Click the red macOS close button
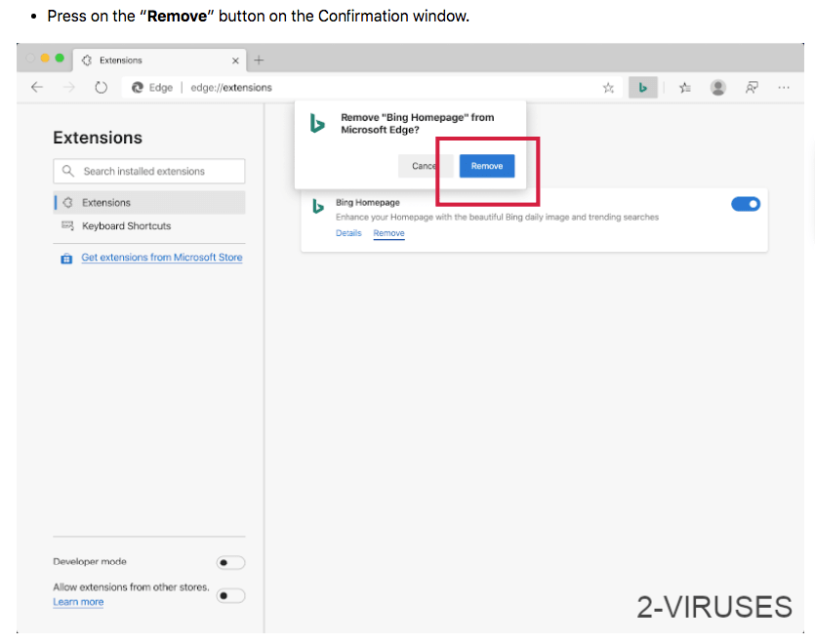Viewport: 815px width, 644px height. click(30, 58)
